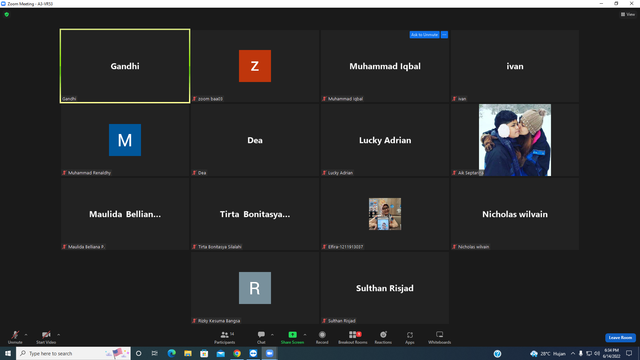Expand the chat options arrow beside Chat
This screenshot has height=360, width=640.
(x=272, y=335)
